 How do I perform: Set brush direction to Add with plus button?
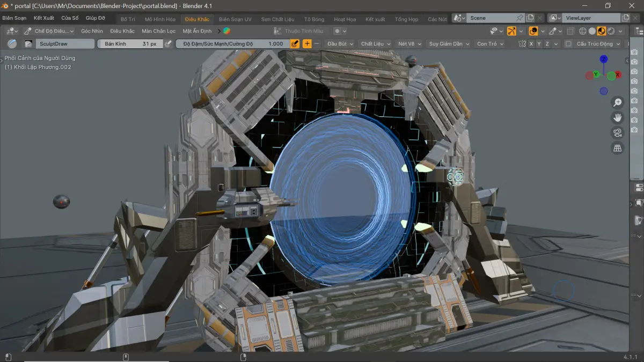point(307,44)
